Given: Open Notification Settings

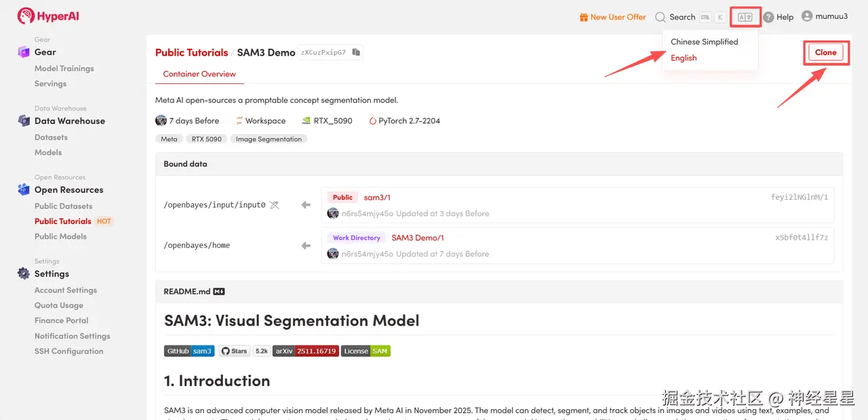Looking at the screenshot, I should pyautogui.click(x=73, y=336).
